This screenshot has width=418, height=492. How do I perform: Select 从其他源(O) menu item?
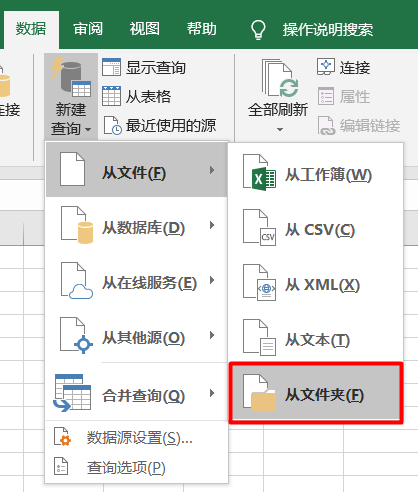point(137,335)
